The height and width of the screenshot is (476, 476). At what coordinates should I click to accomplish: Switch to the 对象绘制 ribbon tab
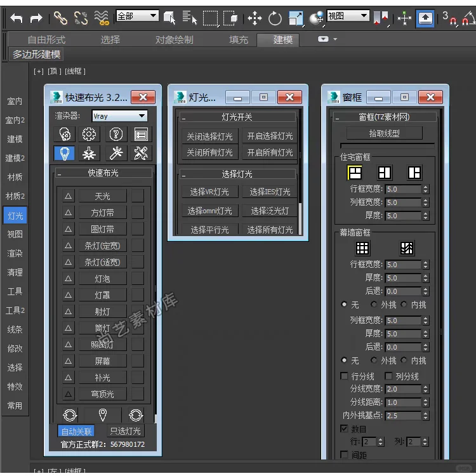pyautogui.click(x=175, y=40)
